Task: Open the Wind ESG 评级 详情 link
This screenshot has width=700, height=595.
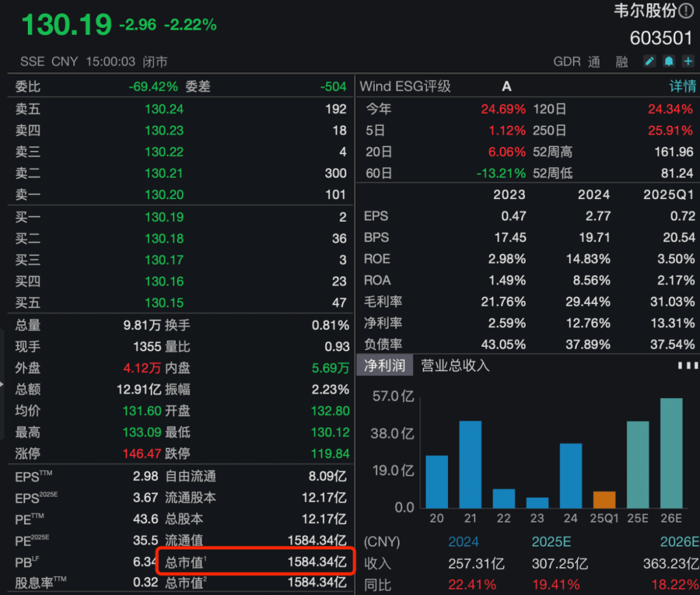Action: [683, 86]
